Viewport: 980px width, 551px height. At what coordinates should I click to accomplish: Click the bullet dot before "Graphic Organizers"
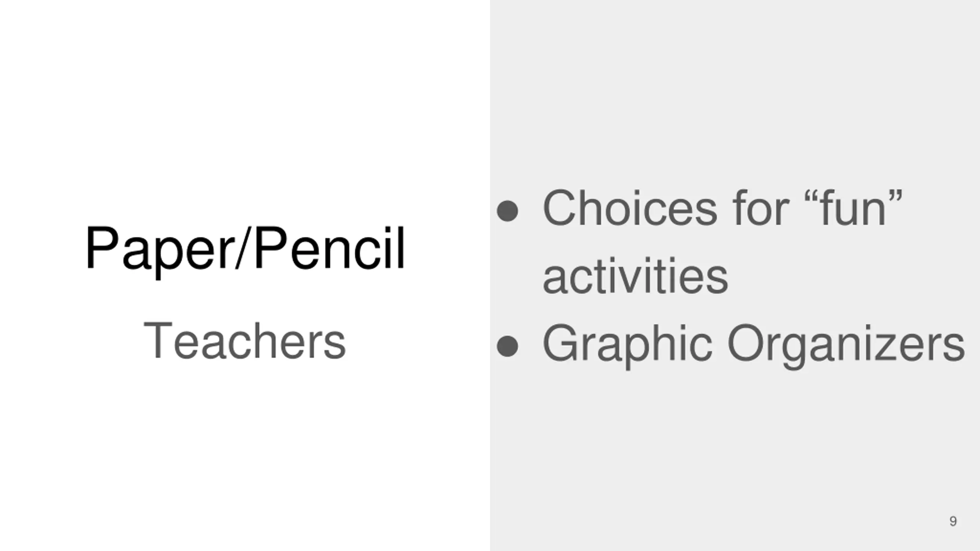pos(507,346)
